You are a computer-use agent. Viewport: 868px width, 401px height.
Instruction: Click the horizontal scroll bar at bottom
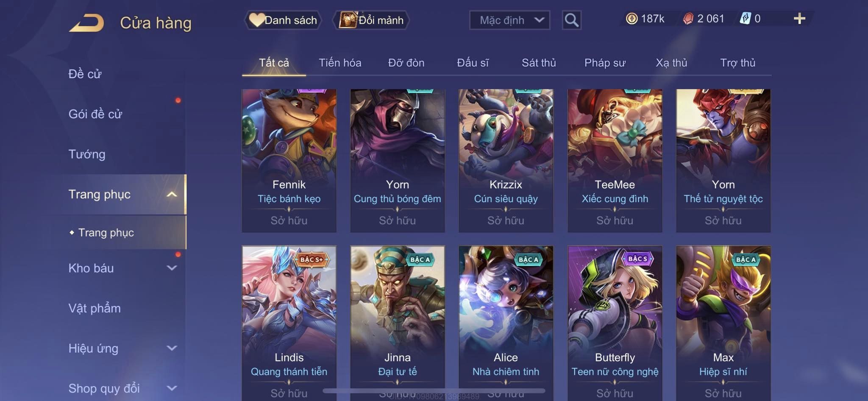point(434,390)
